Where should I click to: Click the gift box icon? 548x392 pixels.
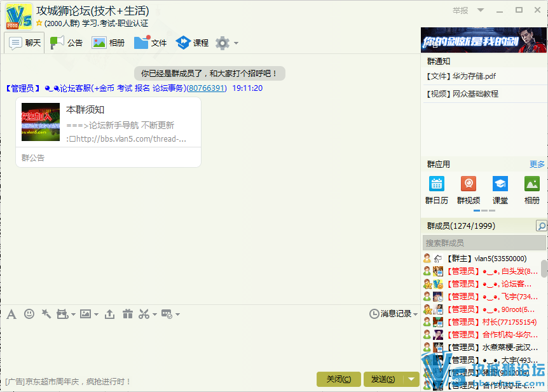tap(128, 314)
